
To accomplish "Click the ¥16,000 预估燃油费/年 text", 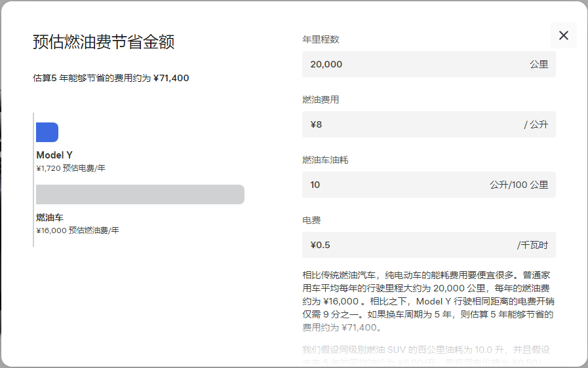I will (x=77, y=230).
